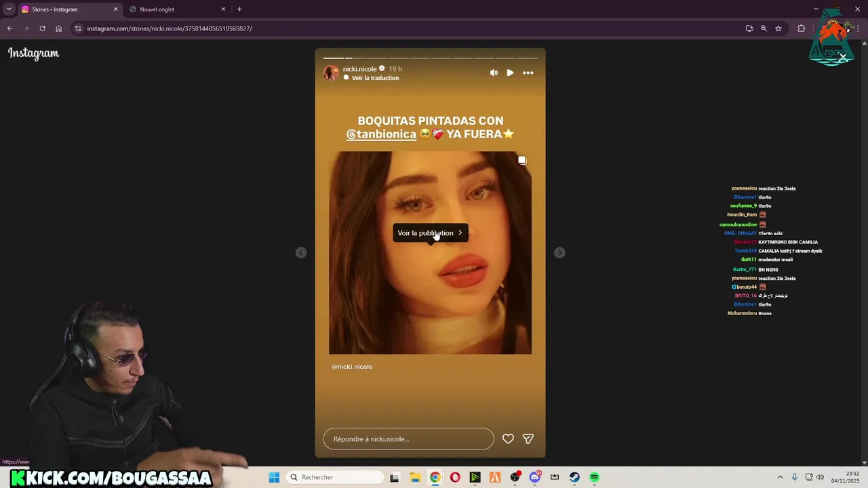Click Voir la publication button
Viewport: 868px width, 488px height.
[x=430, y=232]
